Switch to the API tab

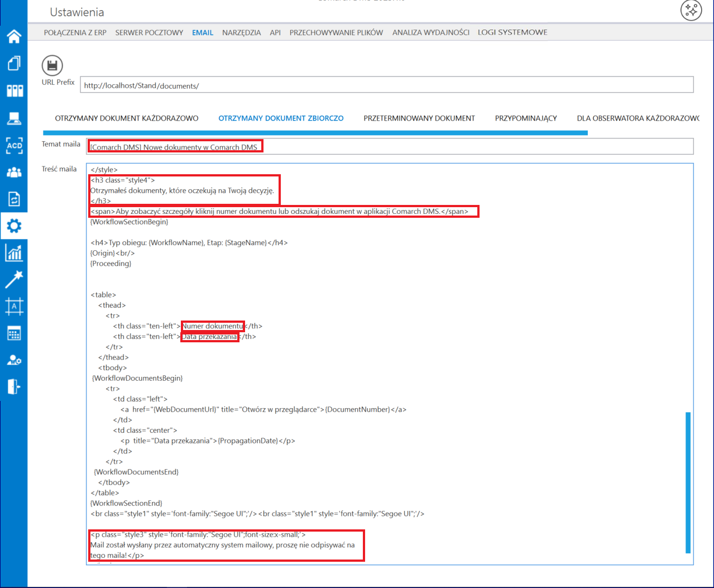(x=275, y=32)
